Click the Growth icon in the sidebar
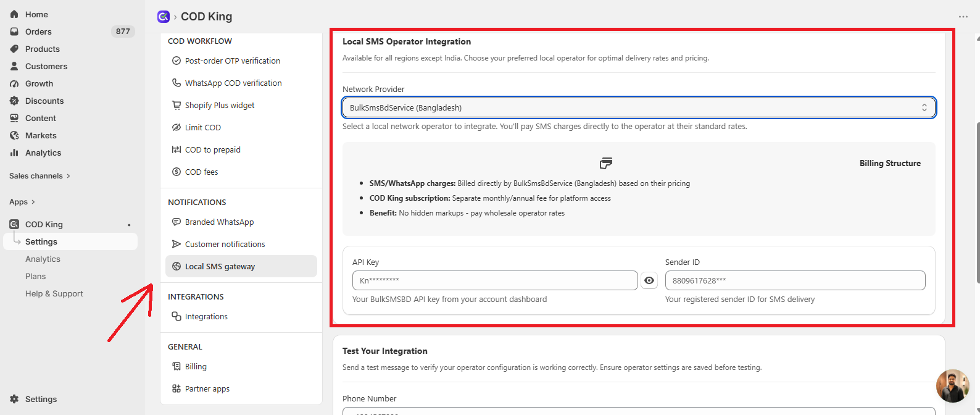The image size is (980, 415). (x=14, y=83)
